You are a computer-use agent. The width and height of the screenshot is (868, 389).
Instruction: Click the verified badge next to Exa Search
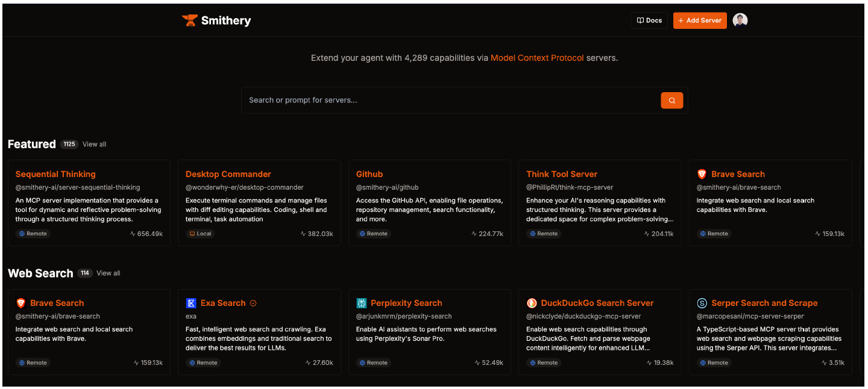(x=253, y=303)
